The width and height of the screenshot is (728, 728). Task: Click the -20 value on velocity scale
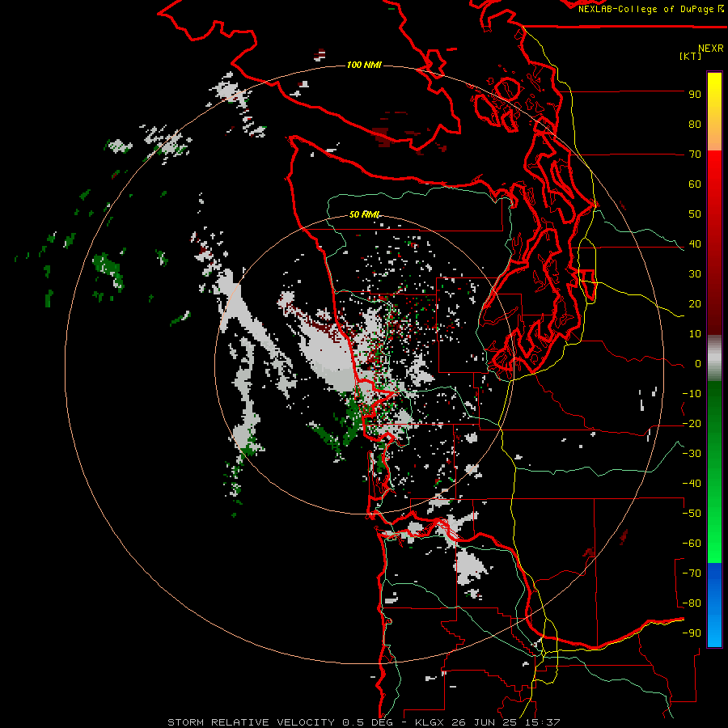(692, 424)
